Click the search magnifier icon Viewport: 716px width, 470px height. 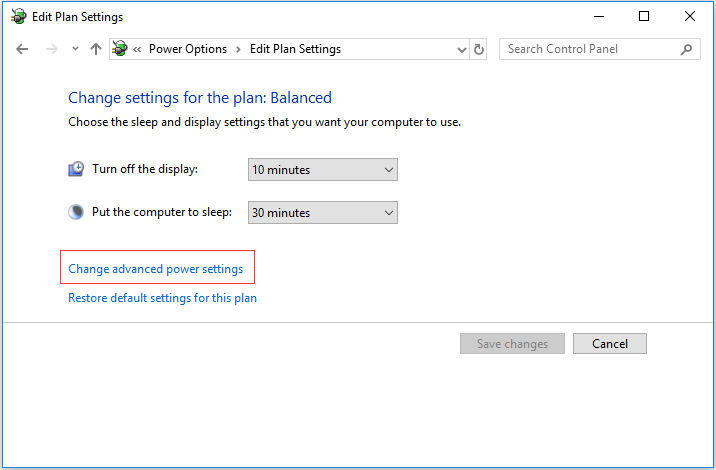point(686,49)
